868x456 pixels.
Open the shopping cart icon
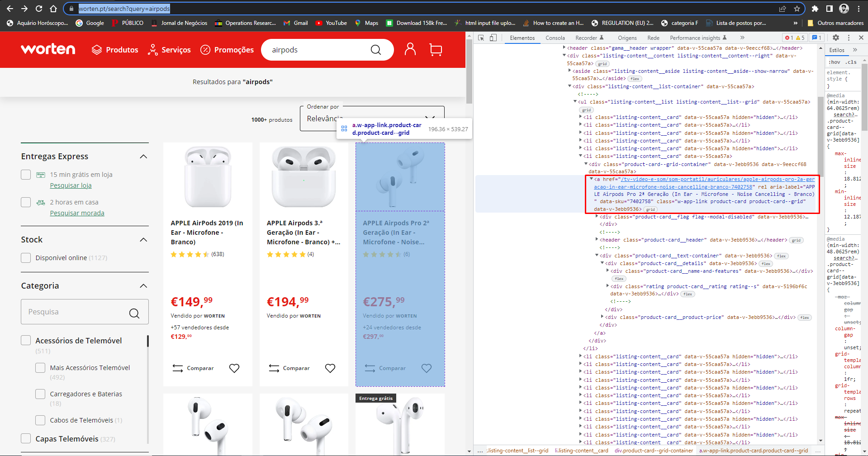tap(436, 49)
